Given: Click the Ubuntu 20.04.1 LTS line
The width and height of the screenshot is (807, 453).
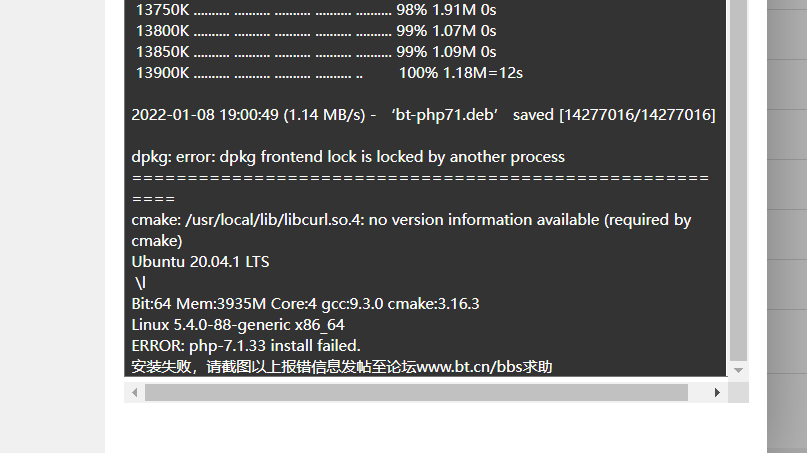Looking at the screenshot, I should 200,262.
